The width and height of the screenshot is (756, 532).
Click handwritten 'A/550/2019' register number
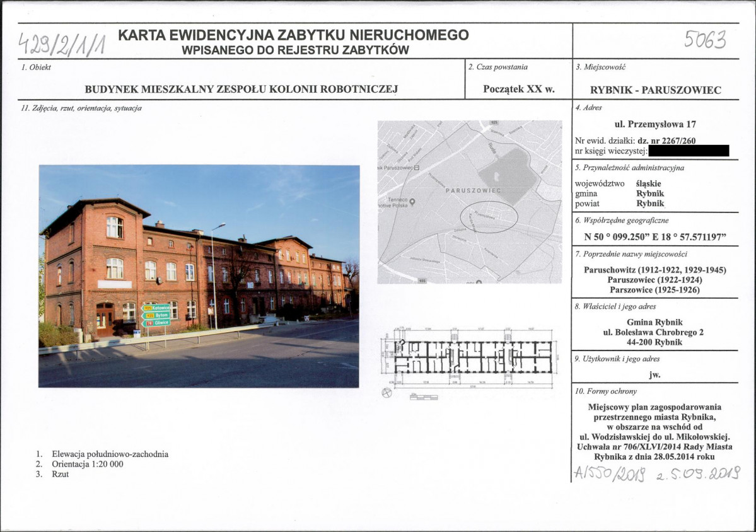point(610,474)
